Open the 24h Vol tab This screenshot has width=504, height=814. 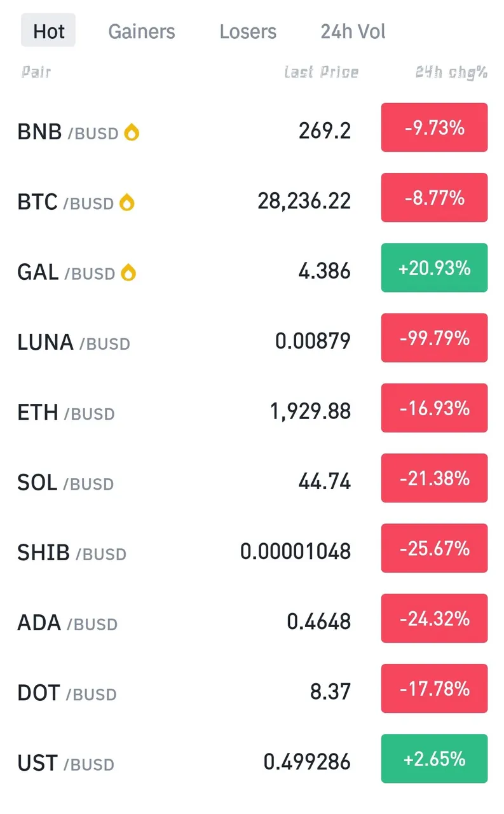pyautogui.click(x=353, y=31)
